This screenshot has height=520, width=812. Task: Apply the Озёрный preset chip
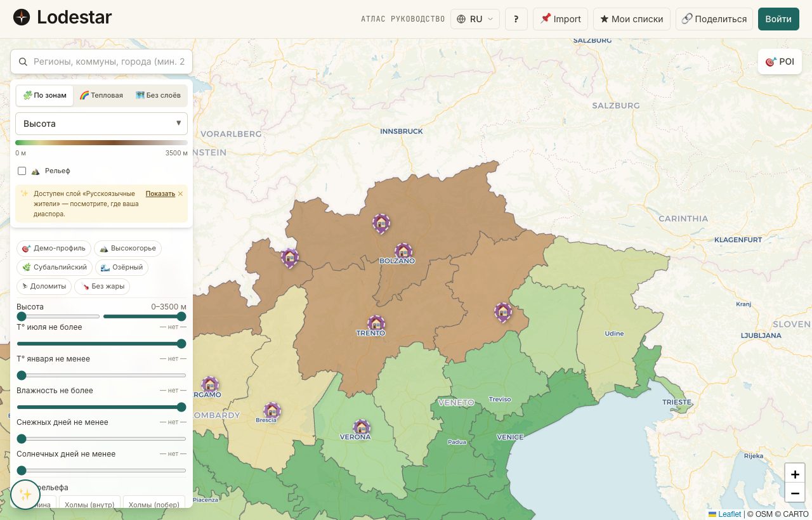(x=122, y=268)
